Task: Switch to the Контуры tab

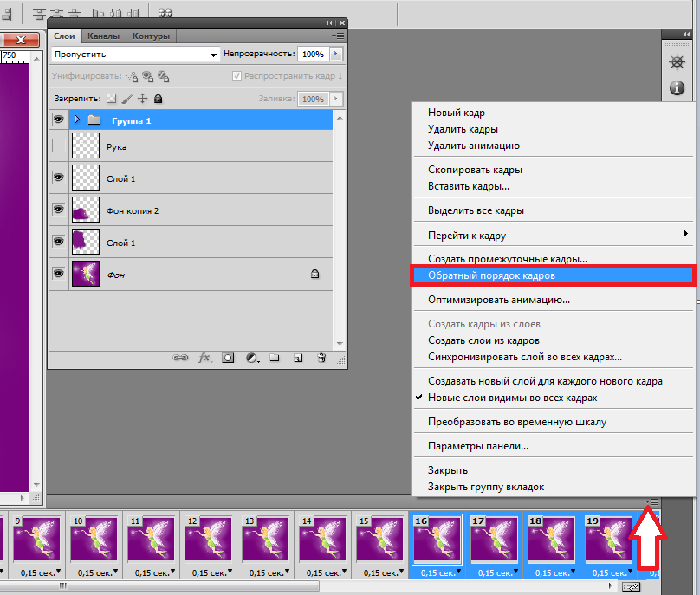Action: pos(151,36)
